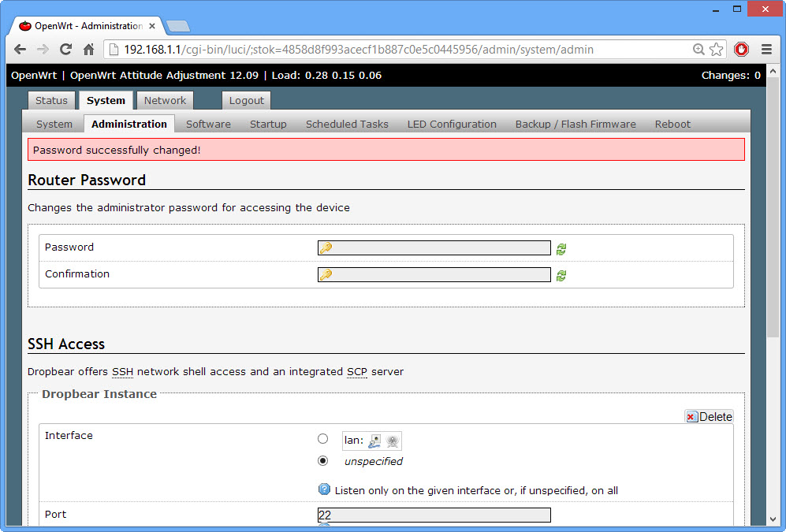
Task: Click the Dropbear Instance legend
Action: click(99, 394)
